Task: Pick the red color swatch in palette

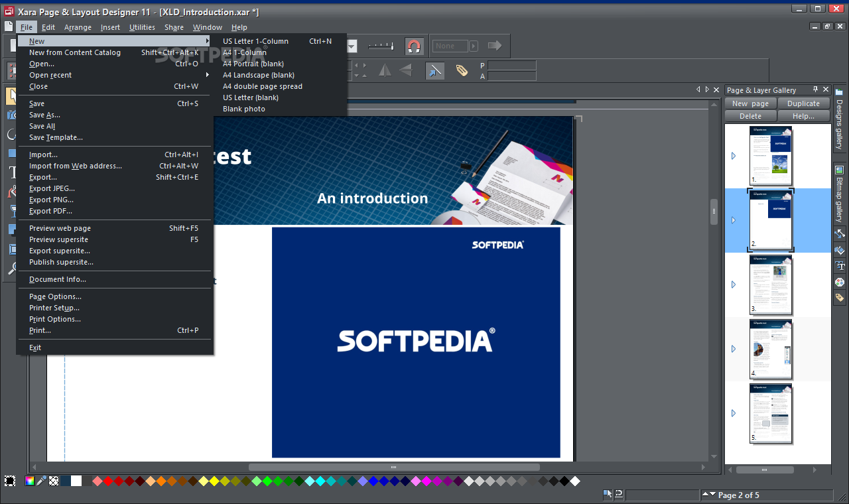Action: pyautogui.click(x=108, y=481)
